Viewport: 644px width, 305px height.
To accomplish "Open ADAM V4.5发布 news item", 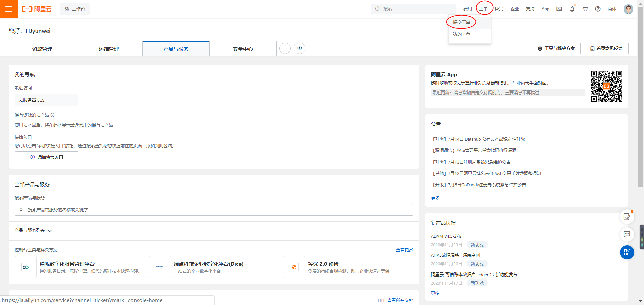I will coord(446,236).
